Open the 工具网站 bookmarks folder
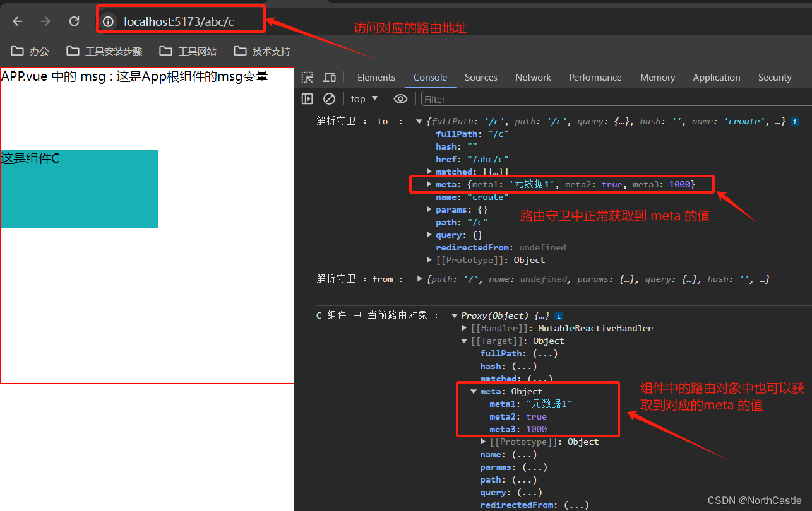The width and height of the screenshot is (812, 511). click(188, 51)
